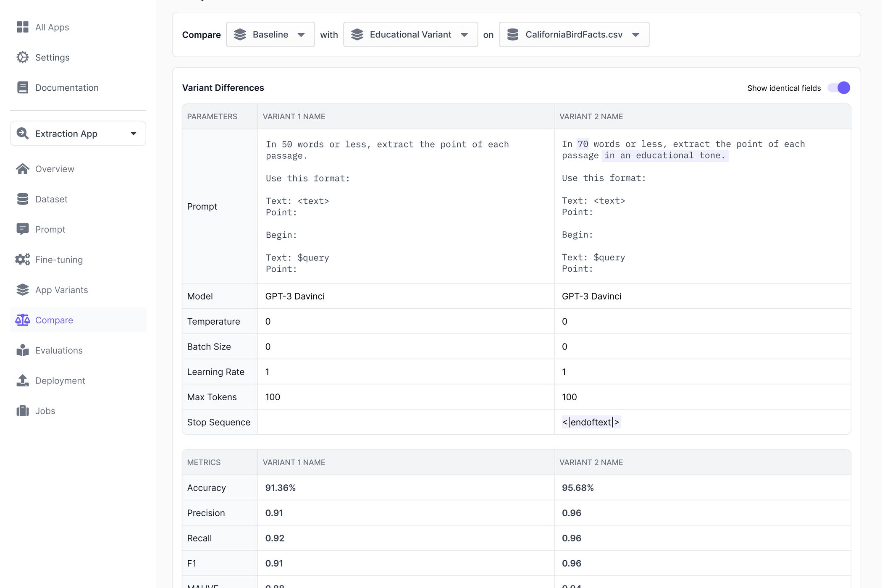Image resolution: width=882 pixels, height=588 pixels.
Task: Click the Variant Differences heading
Action: [223, 88]
